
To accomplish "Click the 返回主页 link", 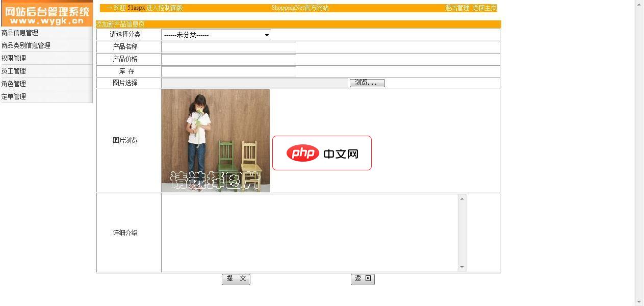I will pos(484,8).
